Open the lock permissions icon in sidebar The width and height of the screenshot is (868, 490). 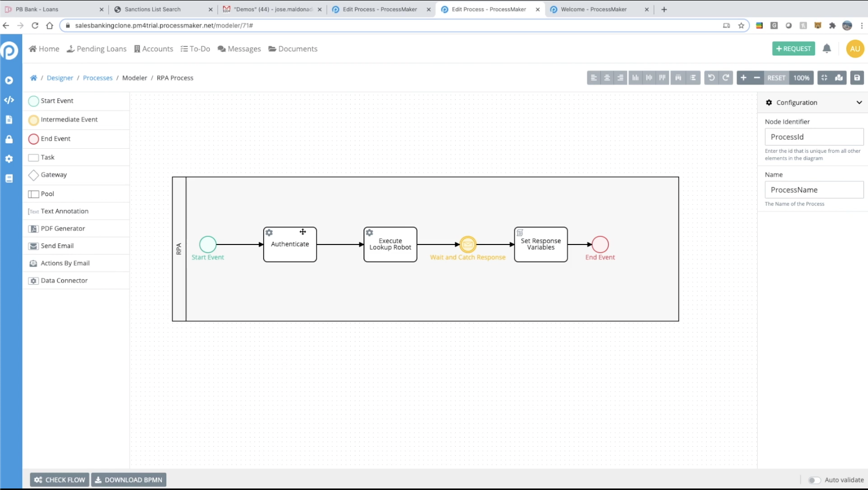9,139
